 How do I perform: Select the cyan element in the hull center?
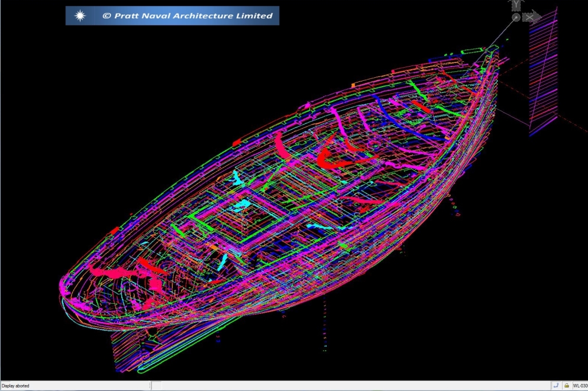pos(240,206)
